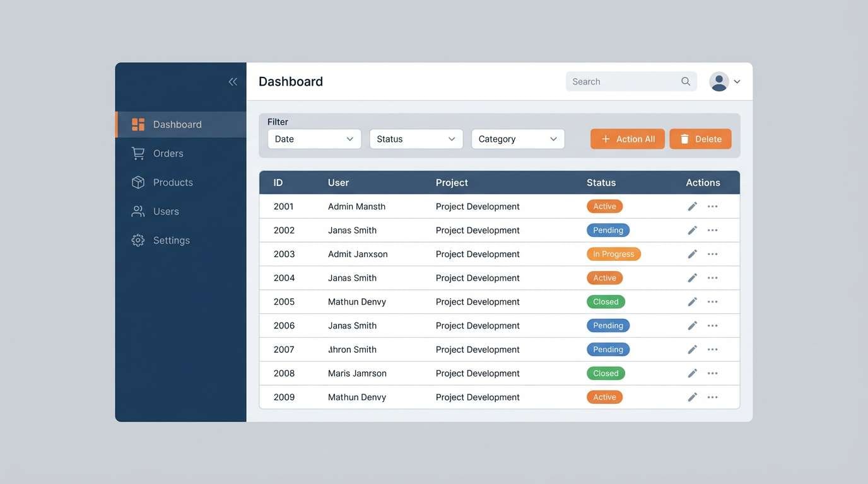The width and height of the screenshot is (868, 484).
Task: Click the Action All button
Action: [x=628, y=137]
